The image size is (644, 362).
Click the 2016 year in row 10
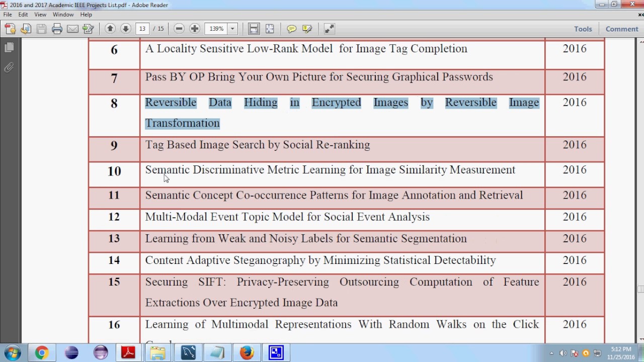(x=575, y=170)
